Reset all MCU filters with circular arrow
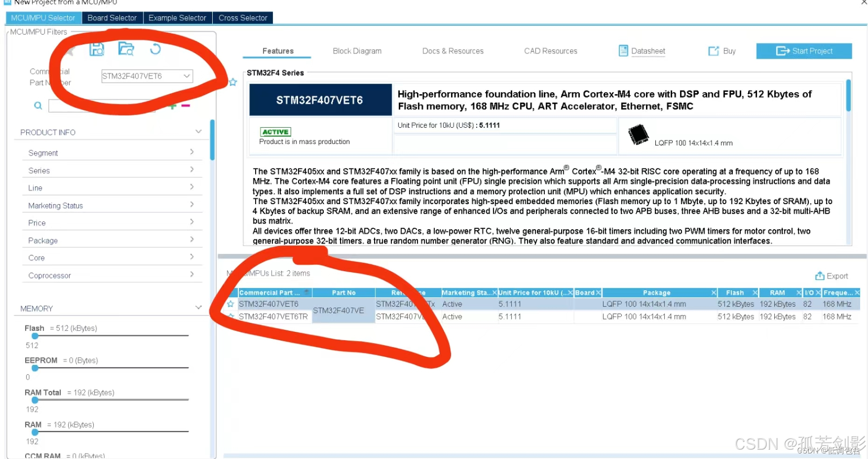Image resolution: width=868 pixels, height=459 pixels. [x=155, y=48]
